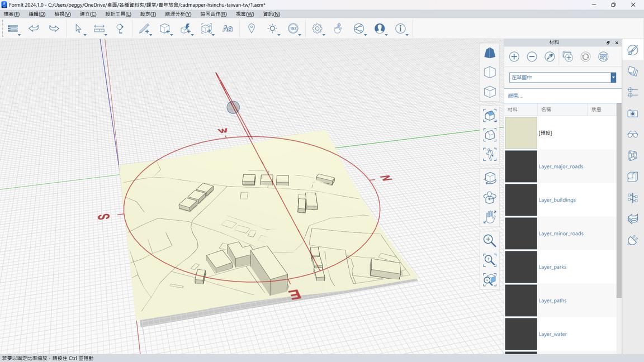The width and height of the screenshot is (644, 362).
Task: Click the Layer_major_roads material name
Action: tap(561, 166)
